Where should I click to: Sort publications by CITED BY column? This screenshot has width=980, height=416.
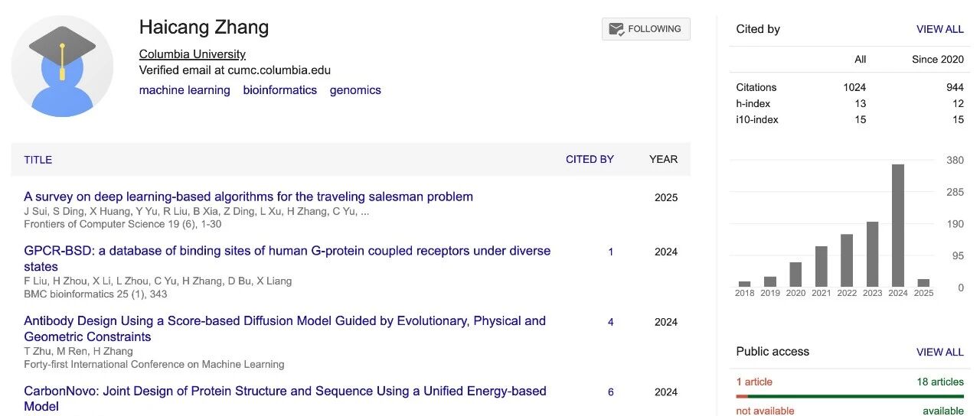pyautogui.click(x=590, y=159)
